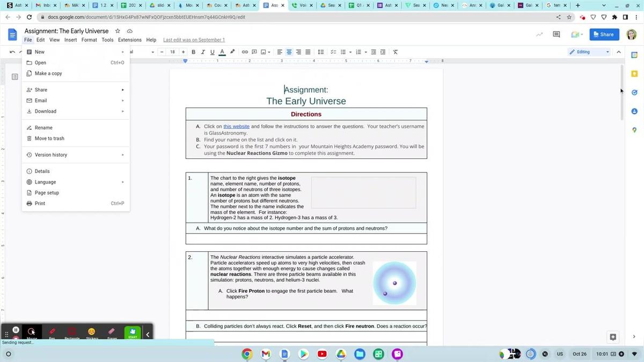Viewport: 644px width, 362px height.
Task: Open comment history icon near Share
Action: click(557, 34)
